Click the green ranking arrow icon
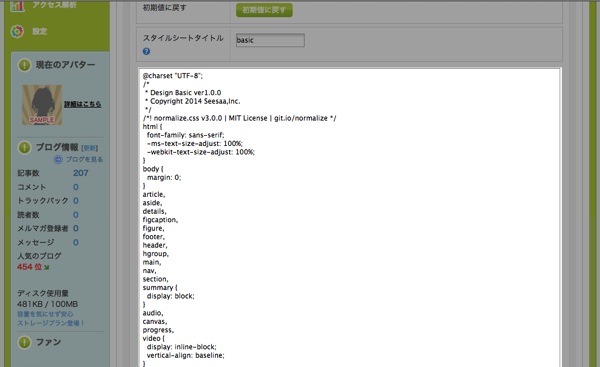This screenshot has width=600, height=367. point(47,267)
